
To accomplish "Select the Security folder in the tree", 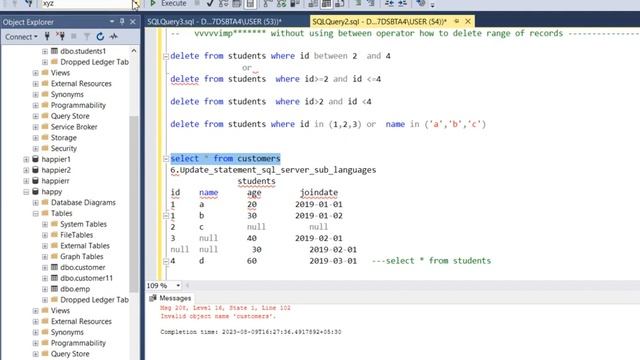I will (64, 149).
